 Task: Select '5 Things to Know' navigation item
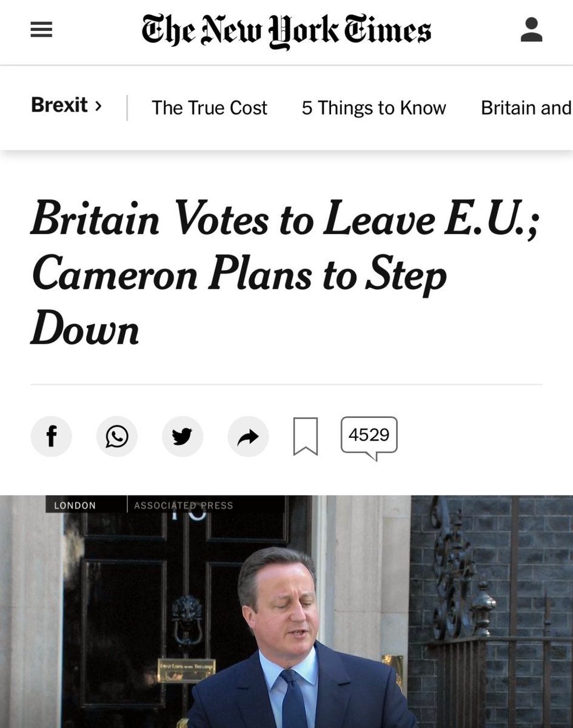[x=374, y=108]
